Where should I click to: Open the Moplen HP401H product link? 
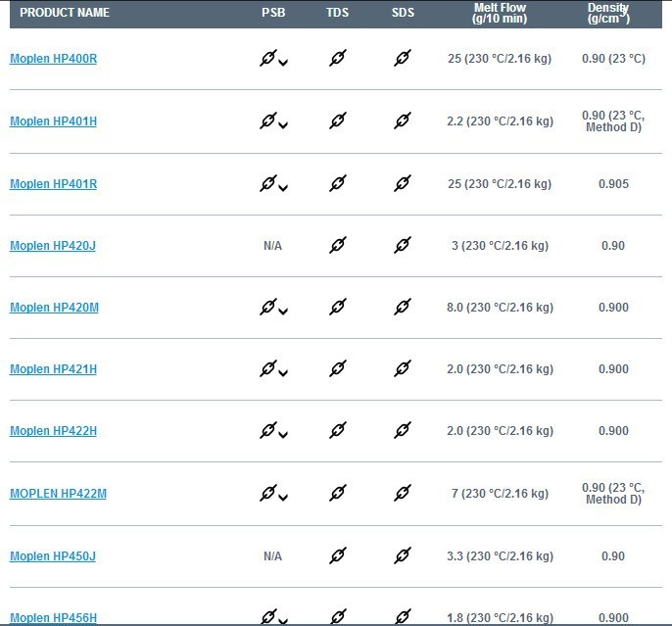tap(53, 121)
